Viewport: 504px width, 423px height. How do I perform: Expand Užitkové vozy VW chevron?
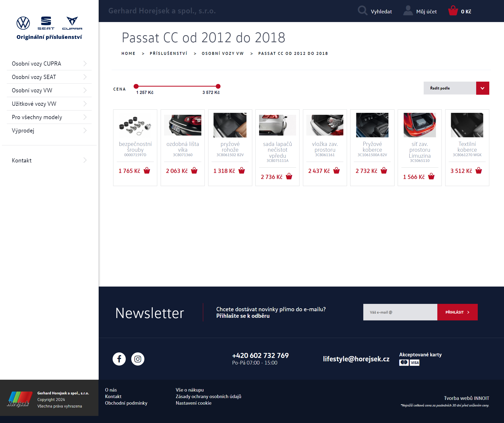pyautogui.click(x=85, y=104)
